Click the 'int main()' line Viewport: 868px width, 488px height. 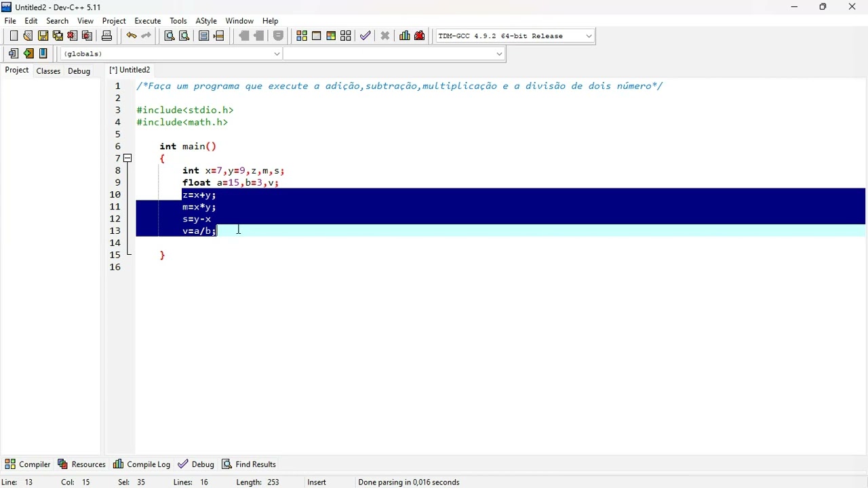click(x=188, y=146)
